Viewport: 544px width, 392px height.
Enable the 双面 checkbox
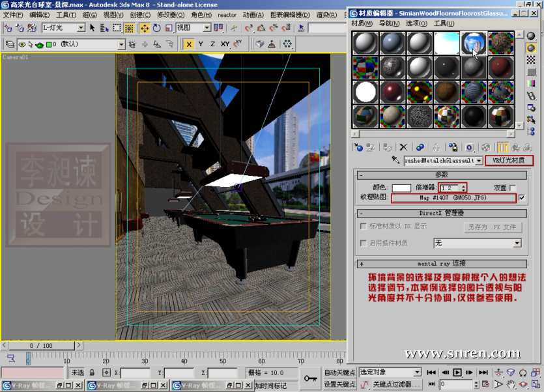pos(513,188)
